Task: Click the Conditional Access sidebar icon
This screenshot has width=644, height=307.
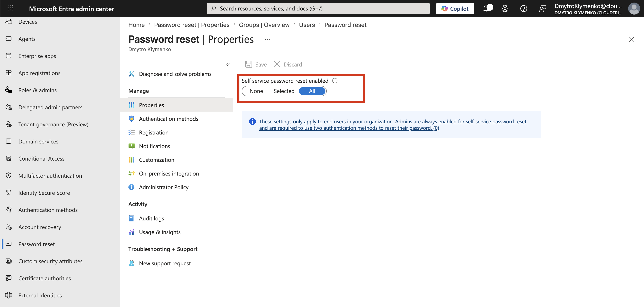Action: pyautogui.click(x=9, y=159)
